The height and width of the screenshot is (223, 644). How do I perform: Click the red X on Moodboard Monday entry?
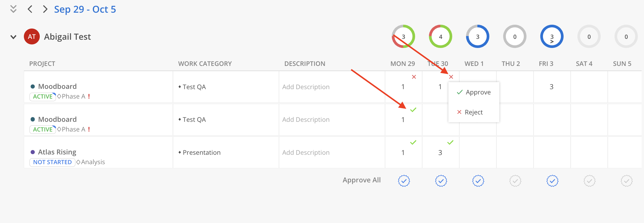tap(414, 77)
